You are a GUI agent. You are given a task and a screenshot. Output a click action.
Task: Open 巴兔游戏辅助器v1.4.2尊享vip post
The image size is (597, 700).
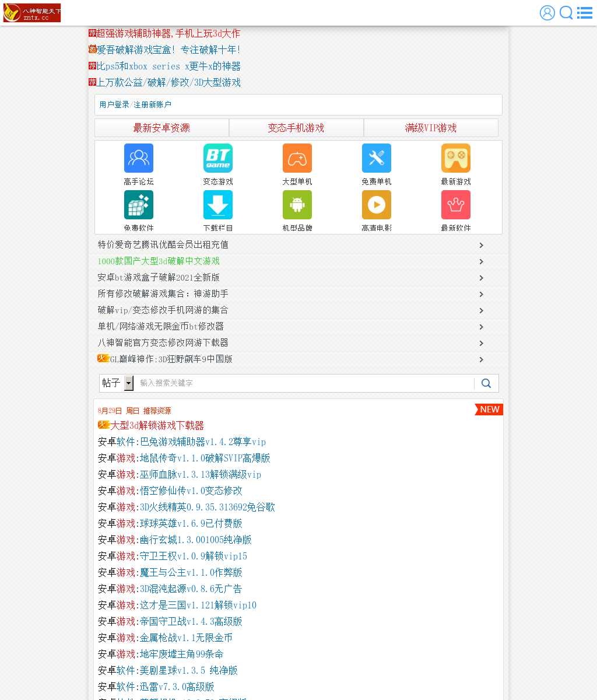[x=203, y=442]
